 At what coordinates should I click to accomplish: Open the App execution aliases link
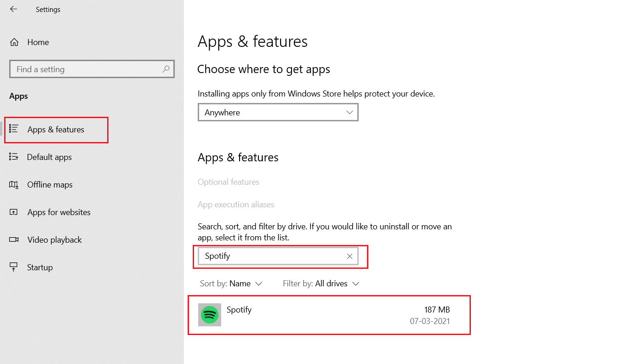tap(236, 205)
